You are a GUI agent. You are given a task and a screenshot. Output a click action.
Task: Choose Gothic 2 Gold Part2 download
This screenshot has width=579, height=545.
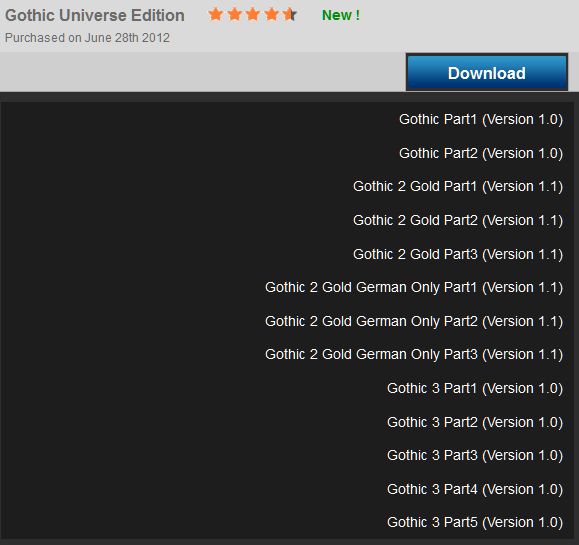click(458, 220)
